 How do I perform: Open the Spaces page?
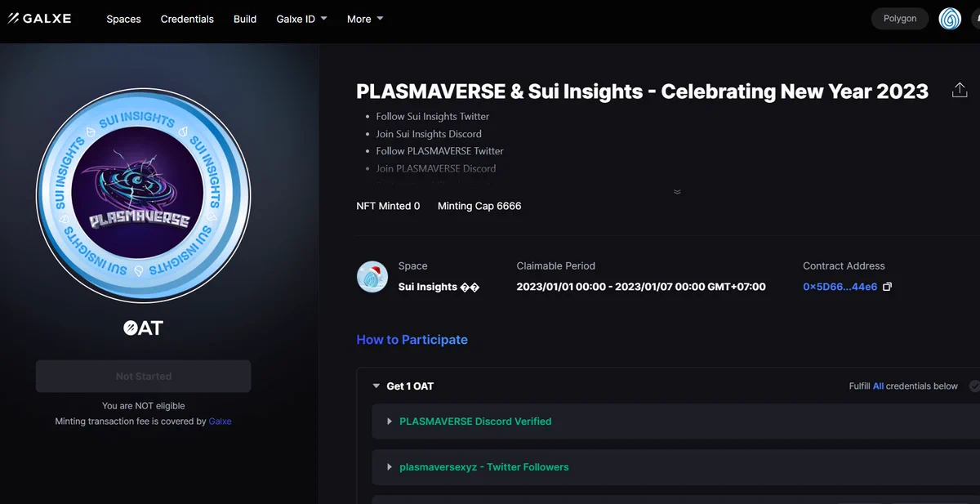(123, 19)
